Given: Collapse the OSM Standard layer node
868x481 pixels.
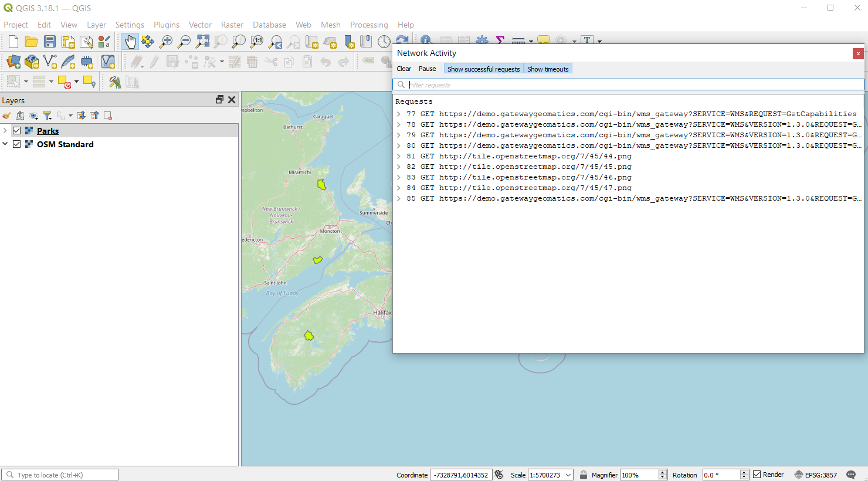Looking at the screenshot, I should [x=5, y=144].
